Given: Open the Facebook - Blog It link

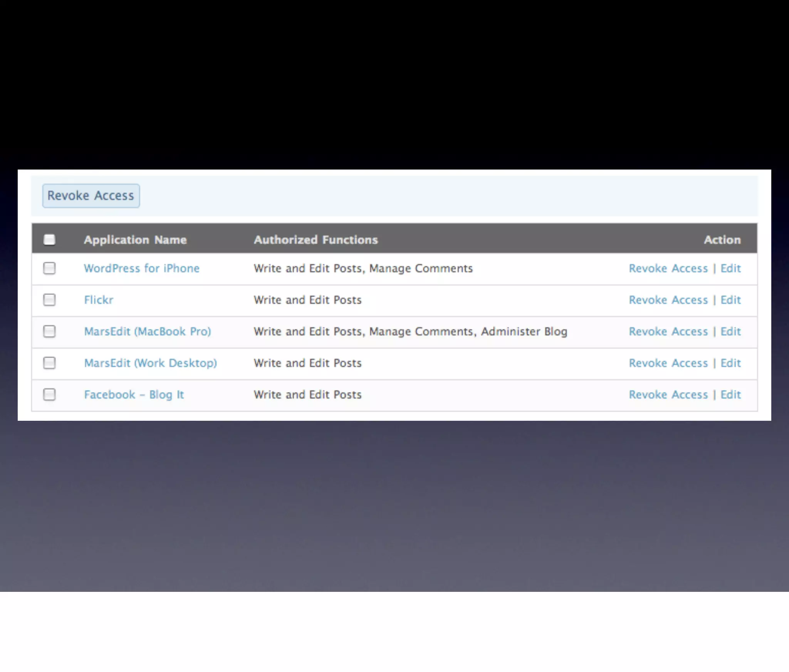Looking at the screenshot, I should [x=134, y=395].
